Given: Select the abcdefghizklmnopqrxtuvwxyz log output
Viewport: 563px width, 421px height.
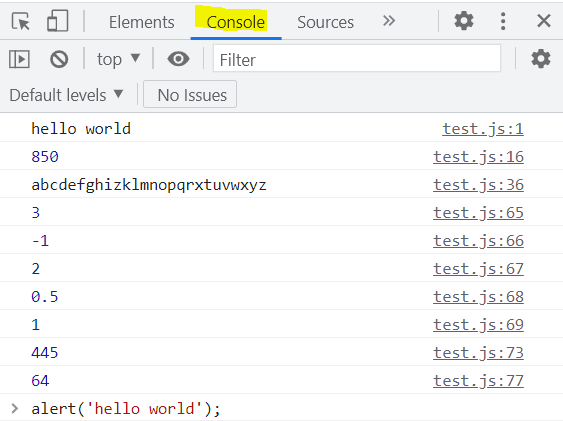Looking at the screenshot, I should pyautogui.click(x=149, y=185).
